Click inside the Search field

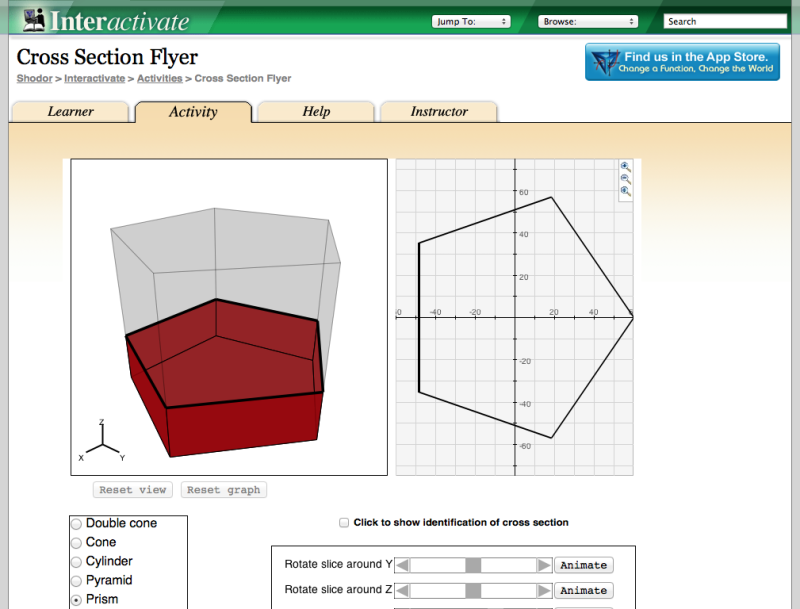(x=725, y=20)
